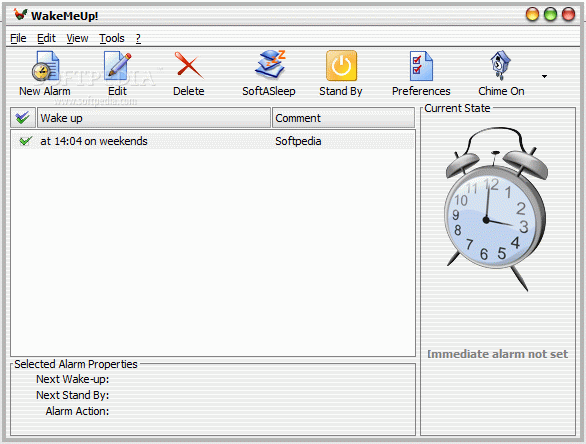Sort by the Comment column header
586x444 pixels.
click(343, 118)
